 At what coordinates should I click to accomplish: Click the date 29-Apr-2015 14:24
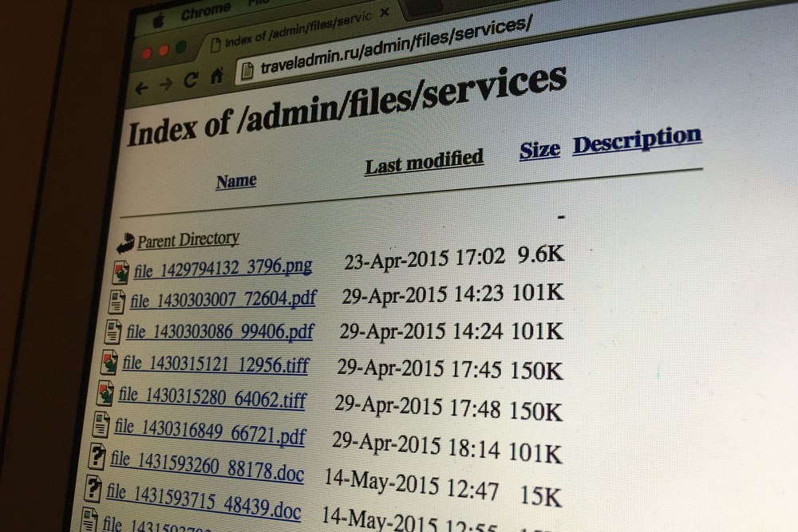[421, 332]
